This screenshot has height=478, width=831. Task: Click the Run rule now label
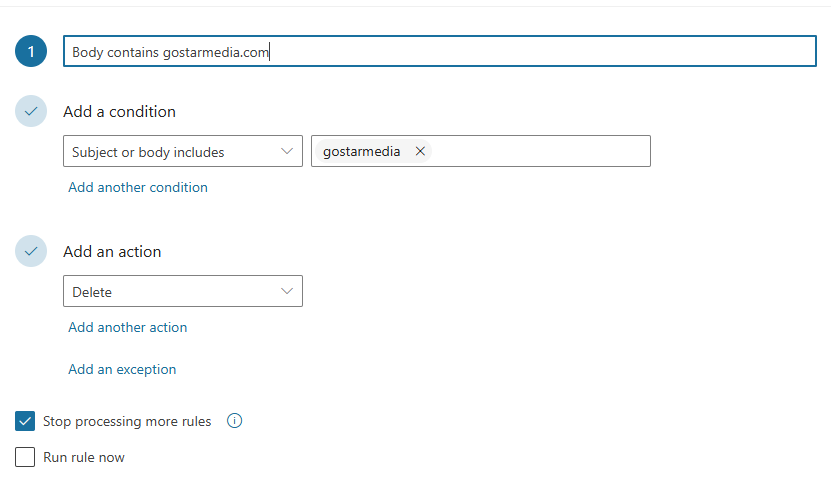(x=84, y=457)
